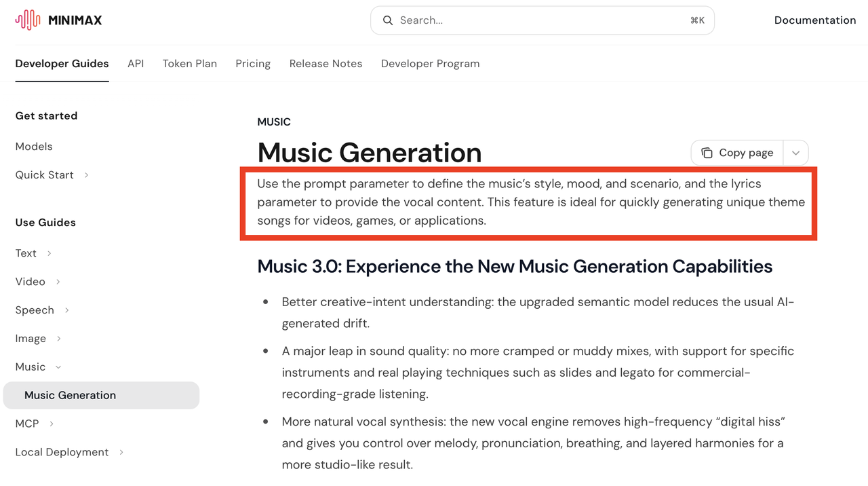Image resolution: width=868 pixels, height=486 pixels.
Task: Open Quick Start in the sidebar
Action: coord(45,175)
